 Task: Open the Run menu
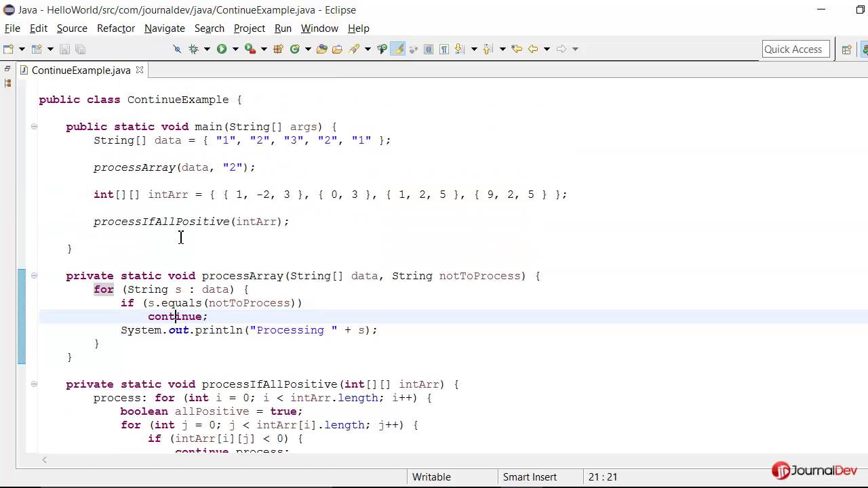click(x=283, y=28)
